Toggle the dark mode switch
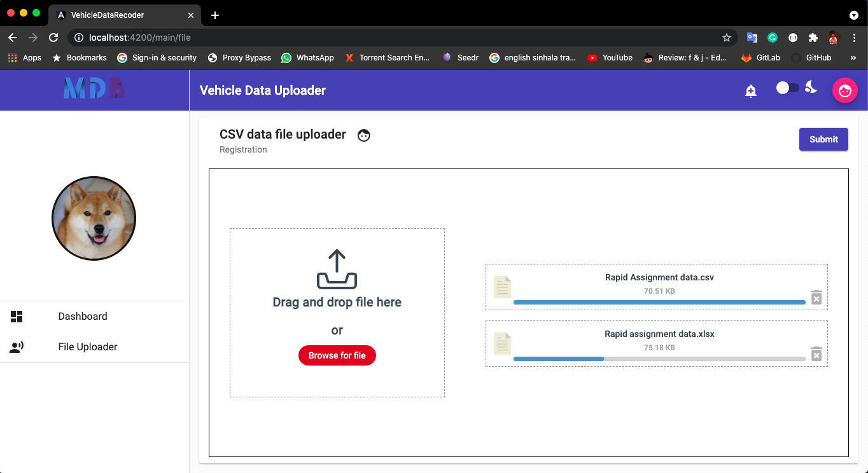This screenshot has width=868, height=473. [x=788, y=88]
